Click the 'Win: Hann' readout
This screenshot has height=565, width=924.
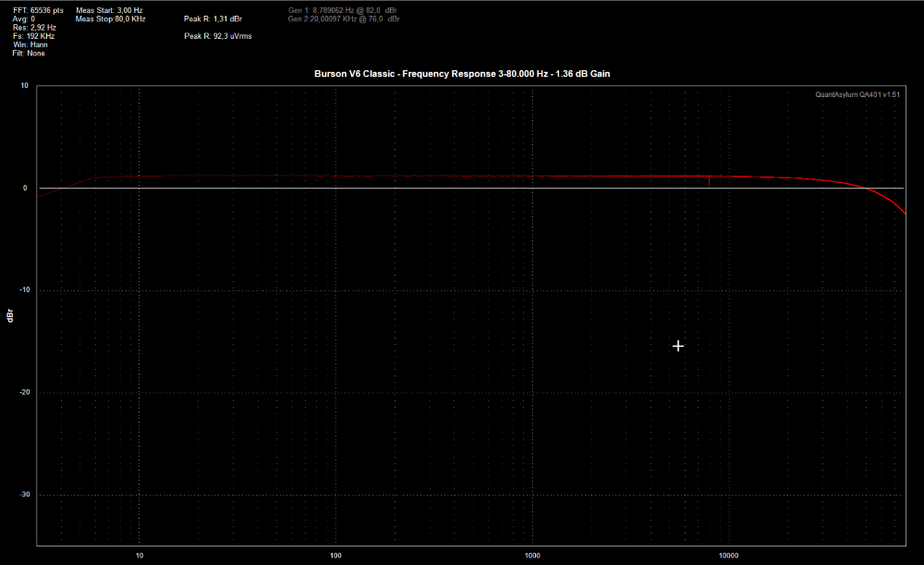click(x=30, y=44)
